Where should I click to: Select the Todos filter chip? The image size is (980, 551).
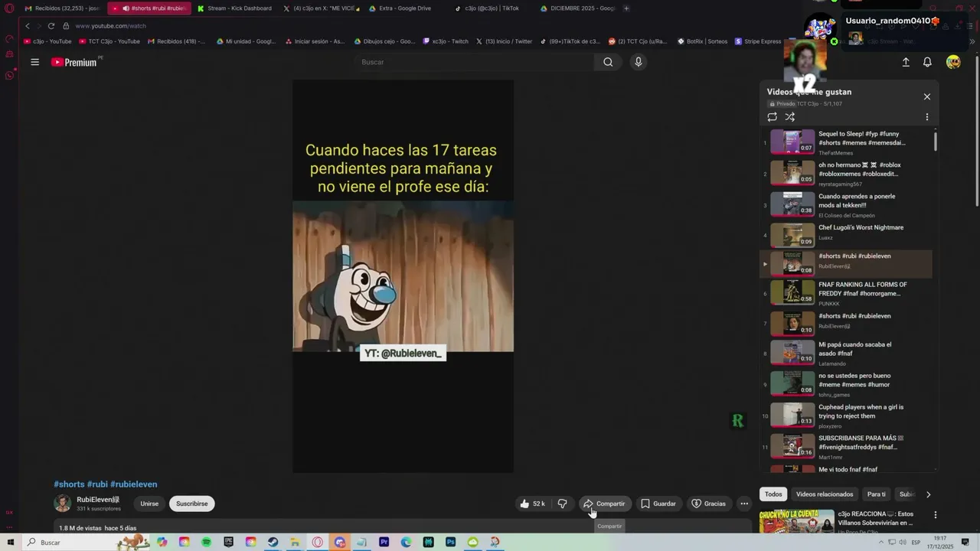(x=773, y=494)
